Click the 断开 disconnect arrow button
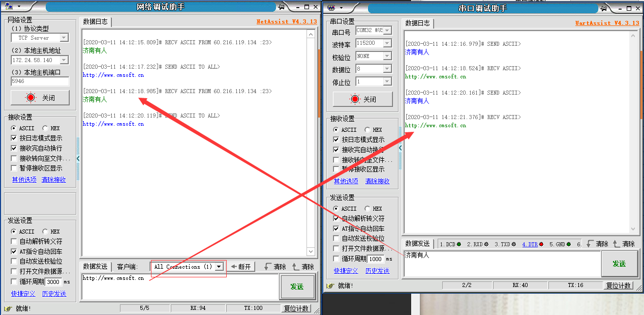The image size is (644, 315). (241, 267)
